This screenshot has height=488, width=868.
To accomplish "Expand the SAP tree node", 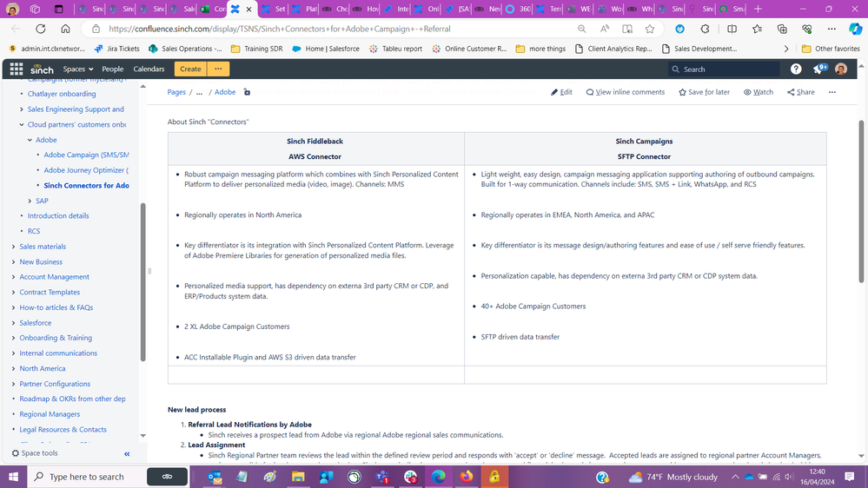I will pos(30,201).
